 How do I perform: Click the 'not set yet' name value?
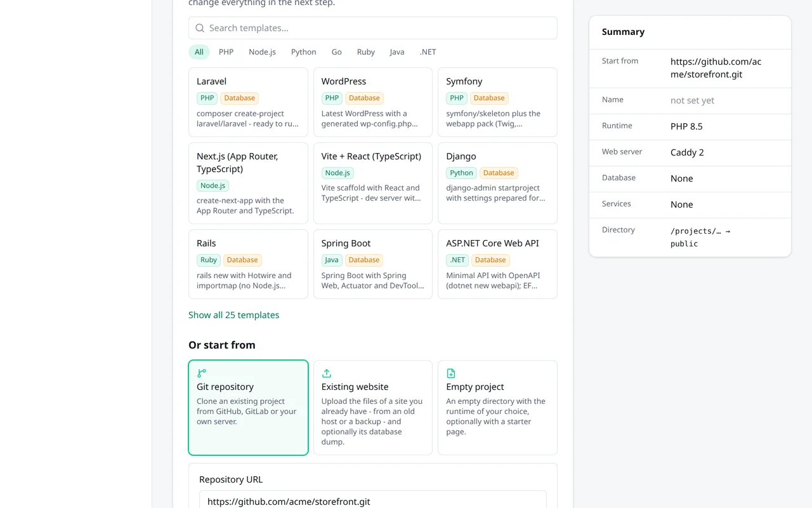pos(692,100)
